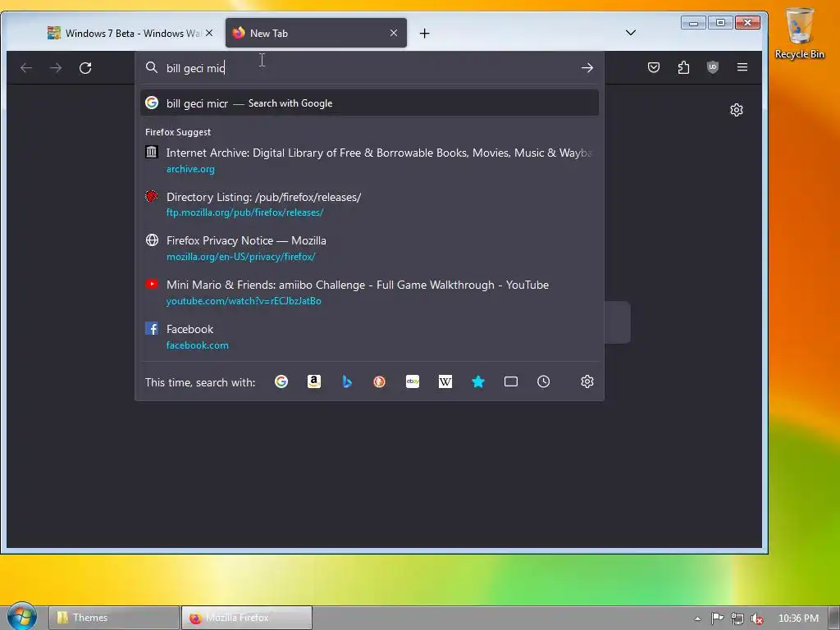
Task: Search this time with DuckDuckGo
Action: [379, 381]
